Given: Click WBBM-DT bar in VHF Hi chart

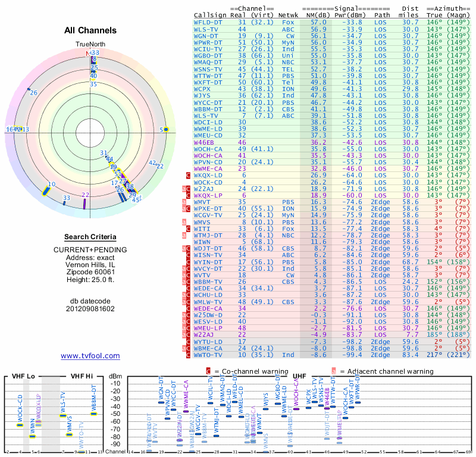Looking at the screenshot, I should [93, 414].
